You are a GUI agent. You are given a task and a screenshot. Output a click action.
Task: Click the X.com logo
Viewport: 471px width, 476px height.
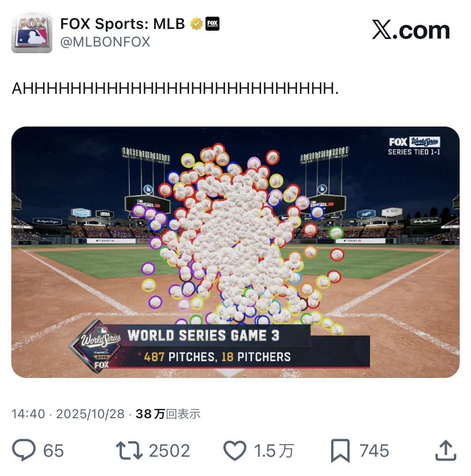[x=411, y=31]
